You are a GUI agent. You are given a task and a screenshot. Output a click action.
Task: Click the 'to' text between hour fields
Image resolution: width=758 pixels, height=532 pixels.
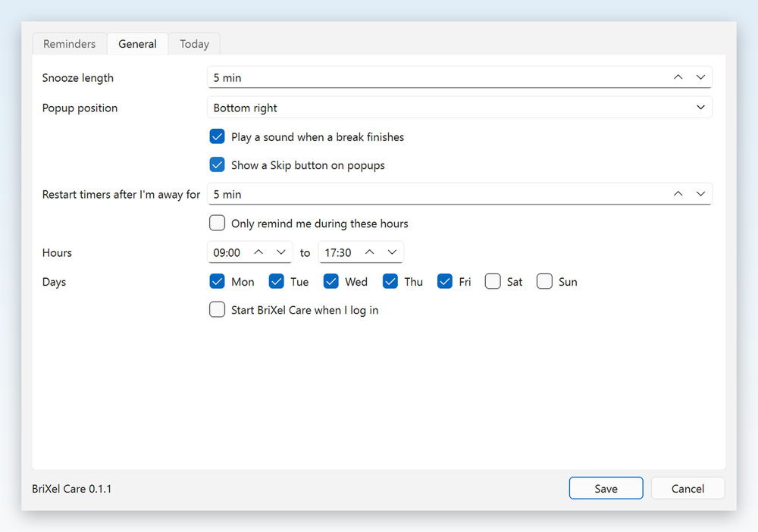point(305,252)
